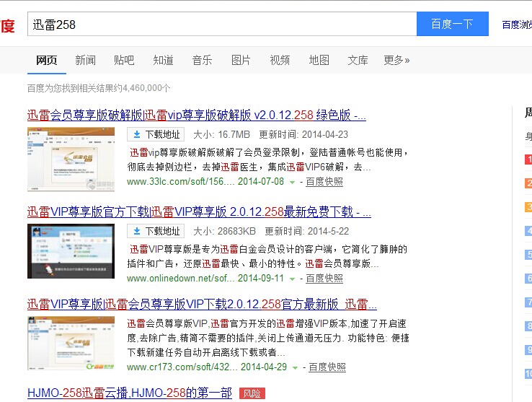
Task: Open 百度快照 for the 33lc.com result
Action: coord(324,182)
